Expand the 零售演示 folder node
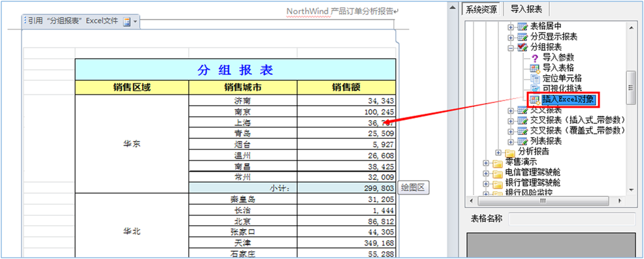Viewport: 644px width, 259px height. [x=487, y=162]
